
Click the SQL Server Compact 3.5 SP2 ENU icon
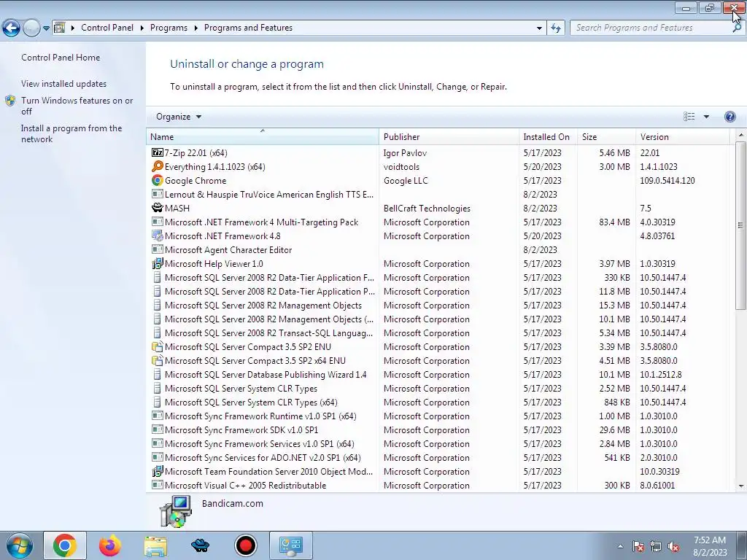click(x=158, y=346)
